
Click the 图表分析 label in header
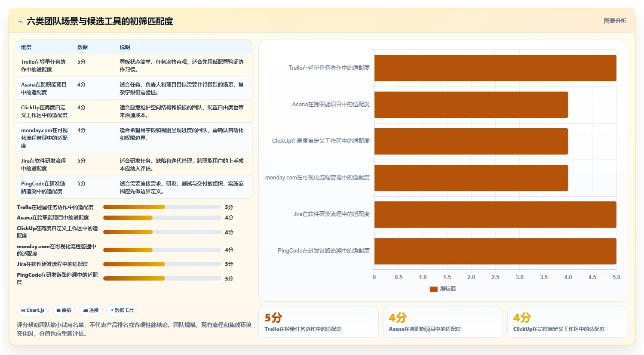[615, 21]
